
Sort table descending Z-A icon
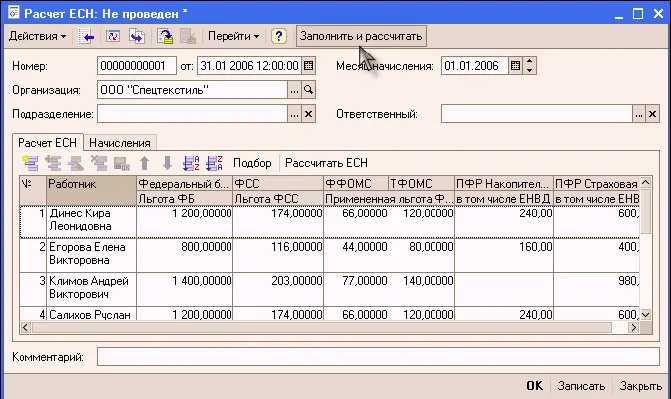(214, 163)
